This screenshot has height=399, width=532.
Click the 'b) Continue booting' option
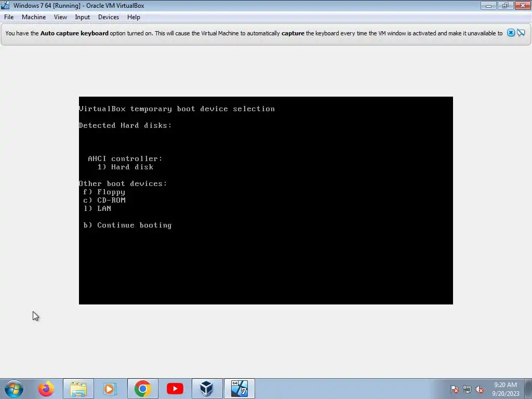128,225
